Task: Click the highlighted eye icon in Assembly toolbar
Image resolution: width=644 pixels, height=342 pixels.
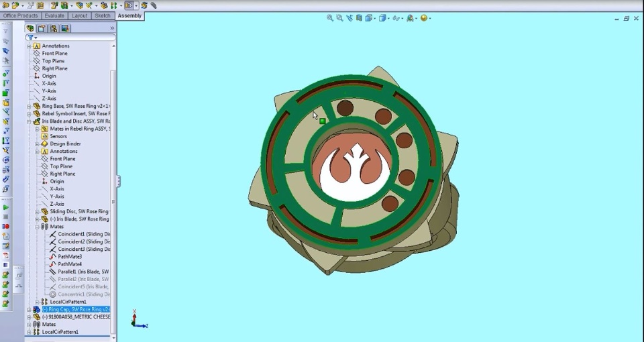Action: pos(129,5)
